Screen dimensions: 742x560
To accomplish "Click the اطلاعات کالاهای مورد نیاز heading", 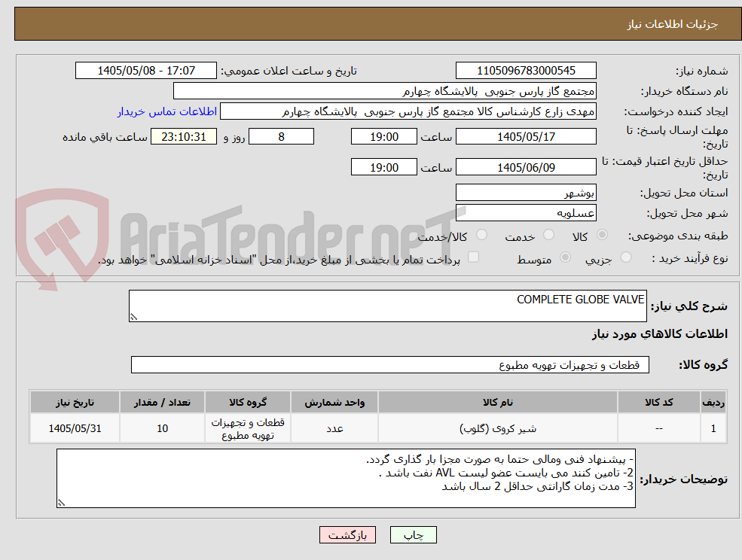I will (x=660, y=334).
